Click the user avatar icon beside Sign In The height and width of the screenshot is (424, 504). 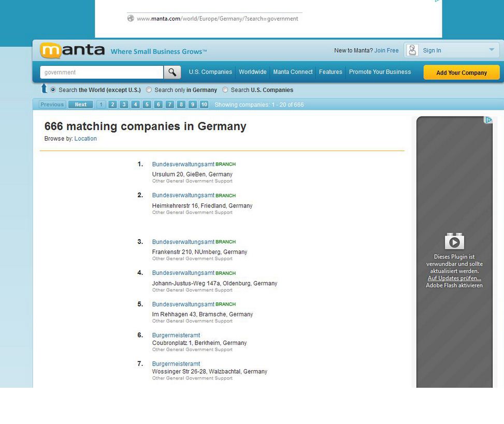point(412,50)
